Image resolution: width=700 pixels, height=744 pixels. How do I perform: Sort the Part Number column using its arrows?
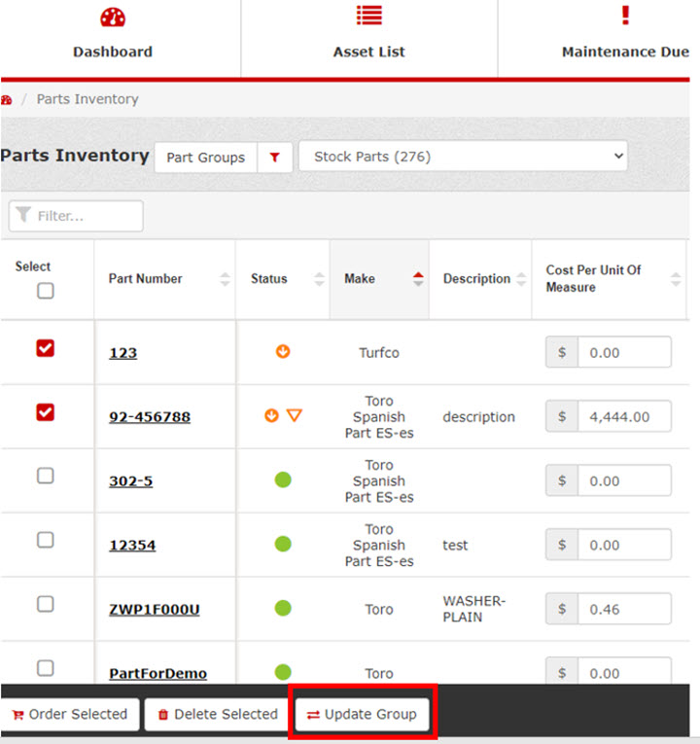(225, 279)
